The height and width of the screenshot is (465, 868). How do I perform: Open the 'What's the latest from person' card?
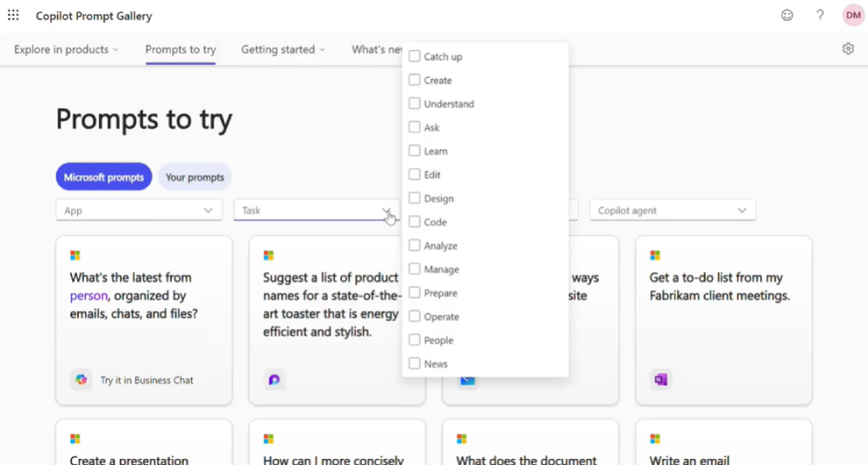[x=144, y=320]
